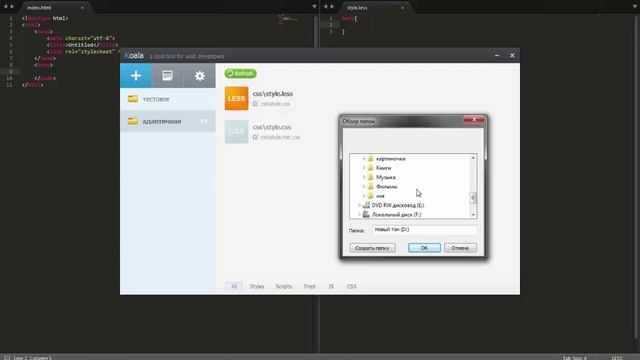Expand the Книги folder node

pyautogui.click(x=364, y=168)
